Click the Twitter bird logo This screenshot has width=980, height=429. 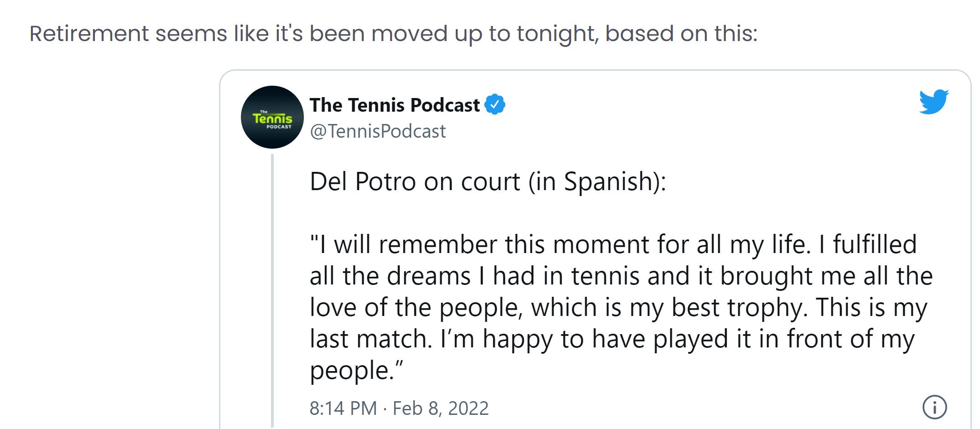[x=933, y=101]
